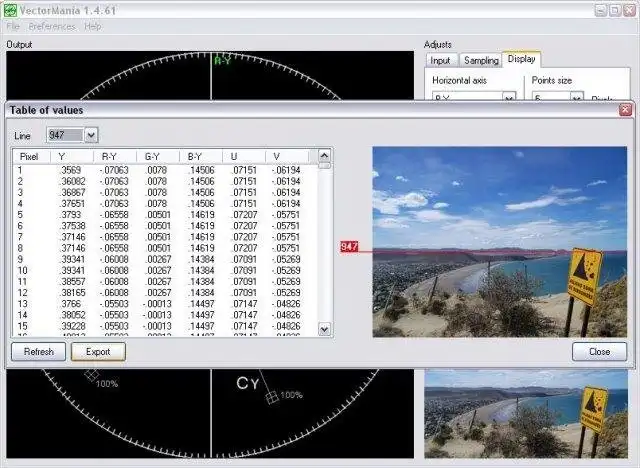
Task: Switch to the Sampling tab
Action: pyautogui.click(x=481, y=60)
